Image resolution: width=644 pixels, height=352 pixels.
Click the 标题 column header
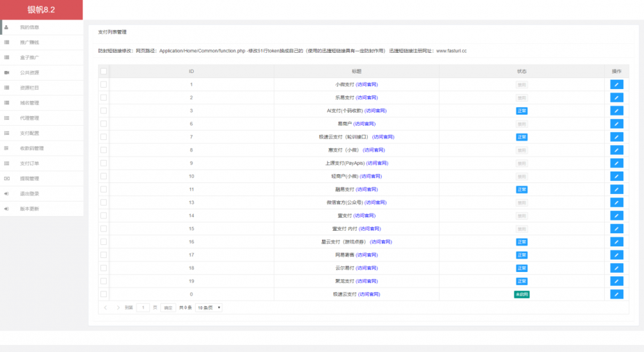[357, 71]
